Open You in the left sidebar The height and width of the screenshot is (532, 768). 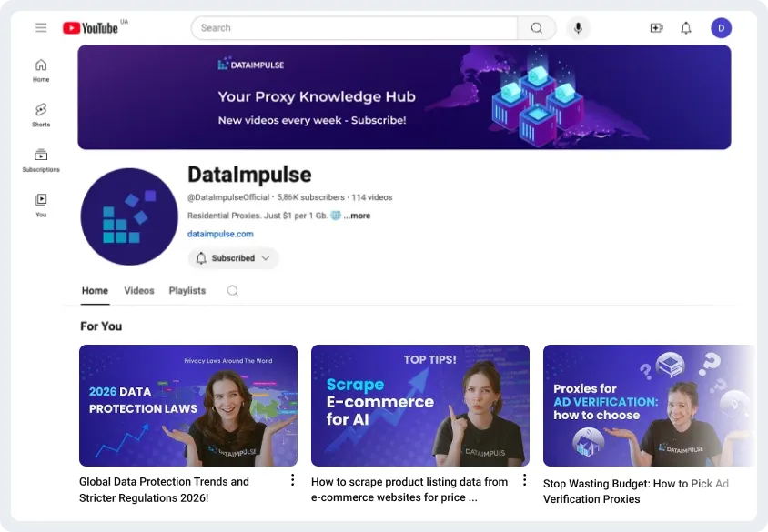[x=41, y=206]
